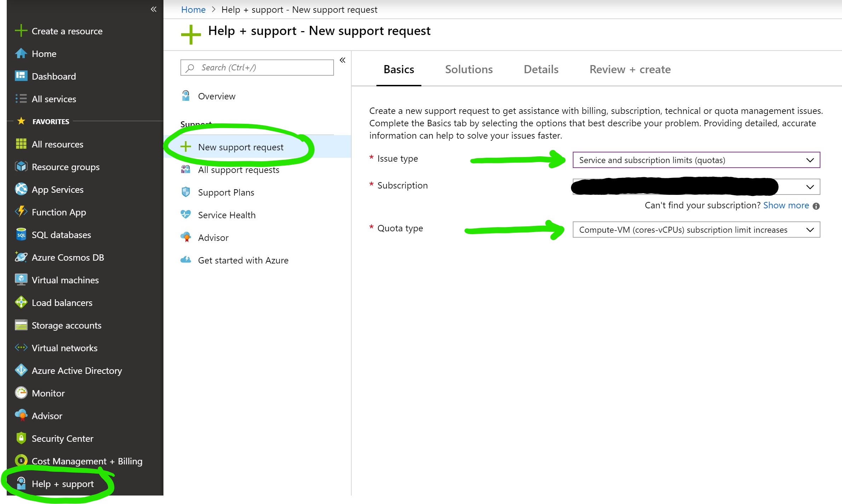Click the Search (Ctrl+/) input field
The width and height of the screenshot is (842, 504).
point(256,67)
